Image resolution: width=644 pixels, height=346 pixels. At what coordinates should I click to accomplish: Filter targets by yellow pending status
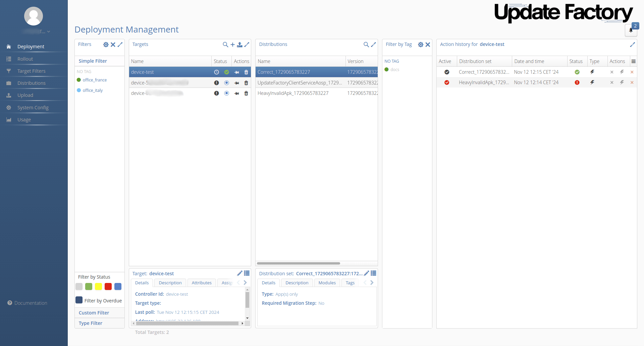(99, 286)
